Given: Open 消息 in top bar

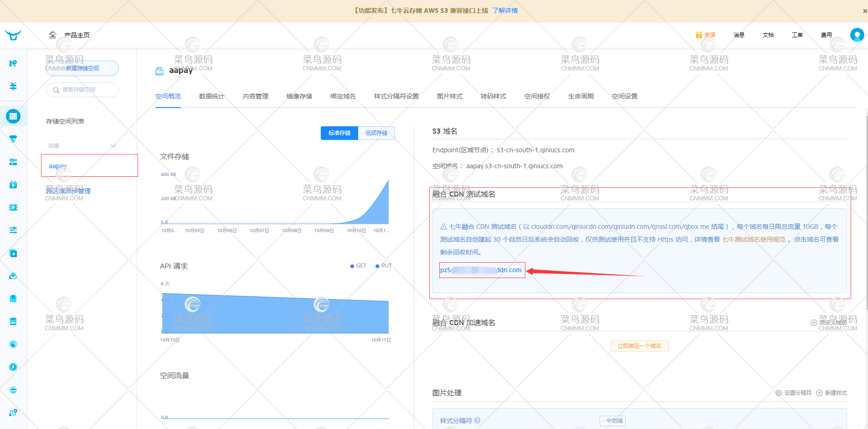Looking at the screenshot, I should tap(739, 35).
